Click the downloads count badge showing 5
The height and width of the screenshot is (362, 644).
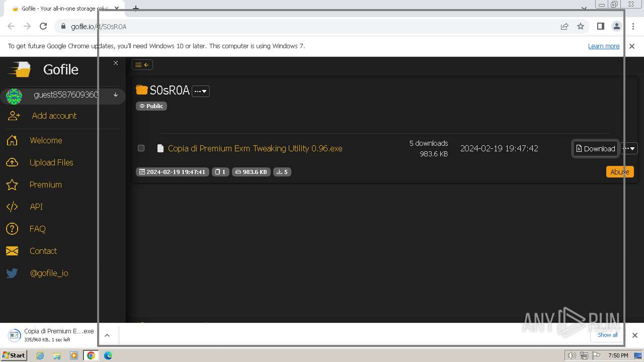pyautogui.click(x=282, y=172)
